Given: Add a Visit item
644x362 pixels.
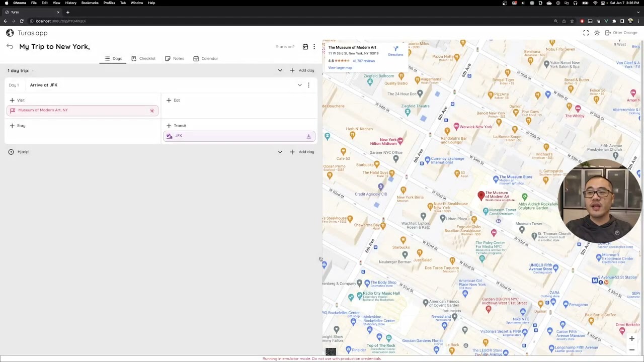Looking at the screenshot, I should click(17, 100).
